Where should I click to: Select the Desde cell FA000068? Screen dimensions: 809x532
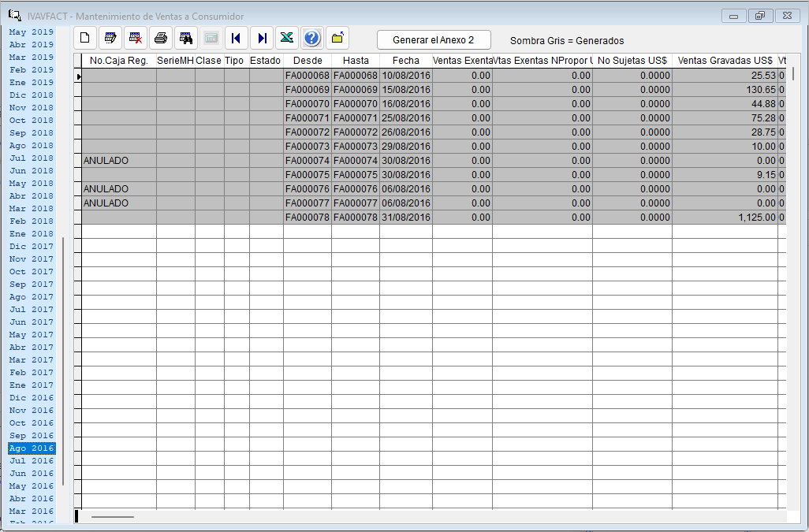click(308, 76)
